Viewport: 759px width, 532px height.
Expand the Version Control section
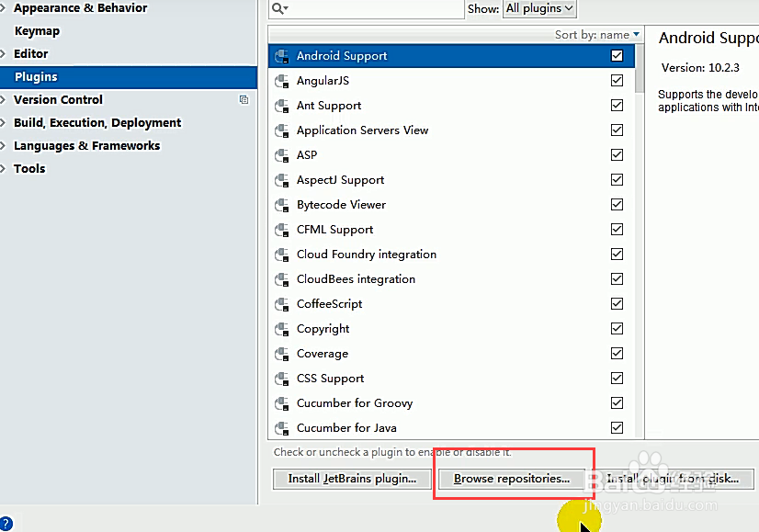click(3, 100)
